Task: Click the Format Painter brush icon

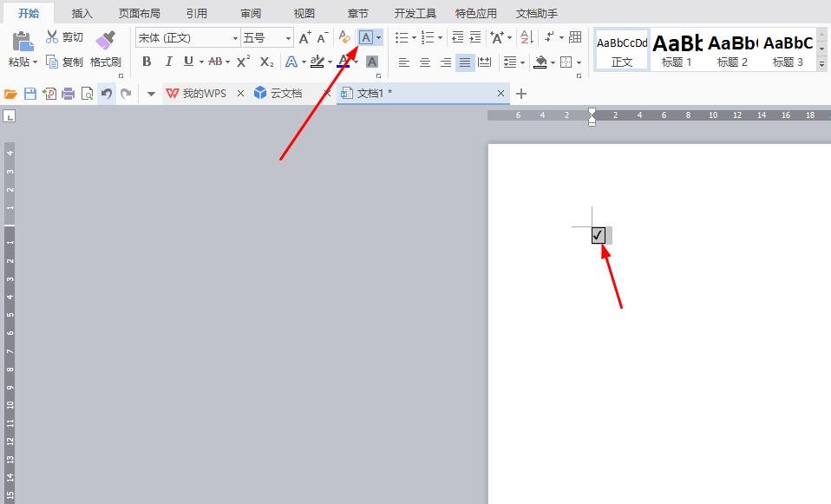Action: click(x=105, y=40)
